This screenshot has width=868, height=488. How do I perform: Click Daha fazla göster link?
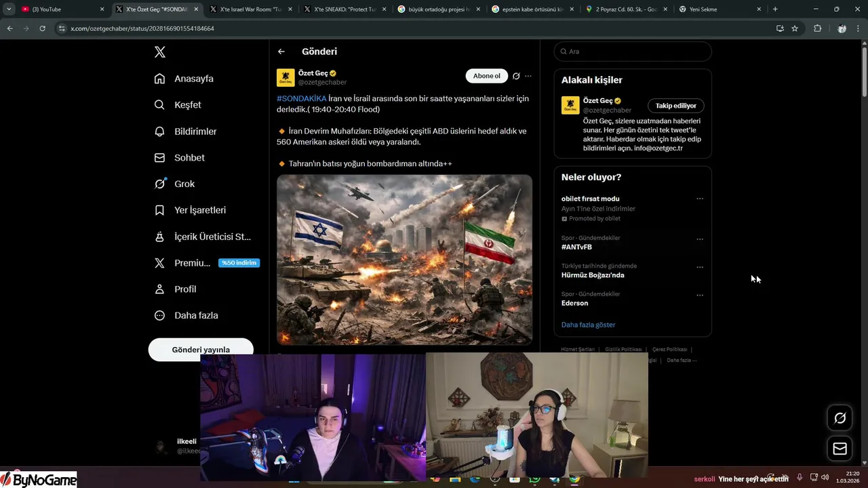click(588, 325)
